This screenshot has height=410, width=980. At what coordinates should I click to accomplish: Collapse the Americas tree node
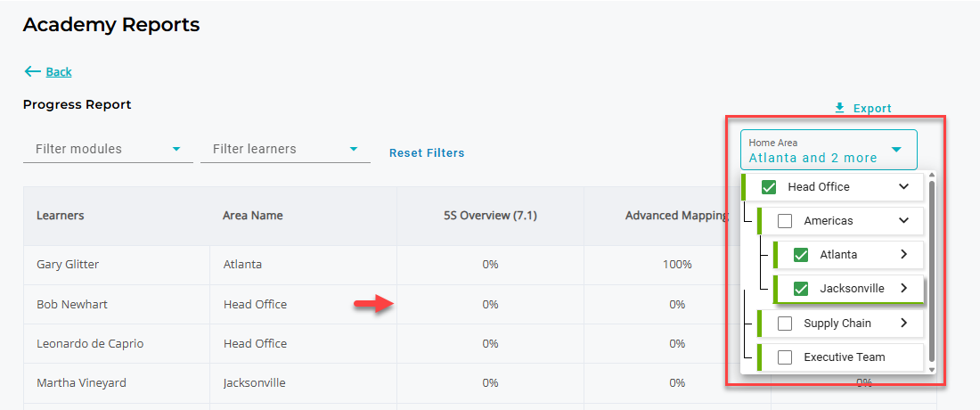903,221
